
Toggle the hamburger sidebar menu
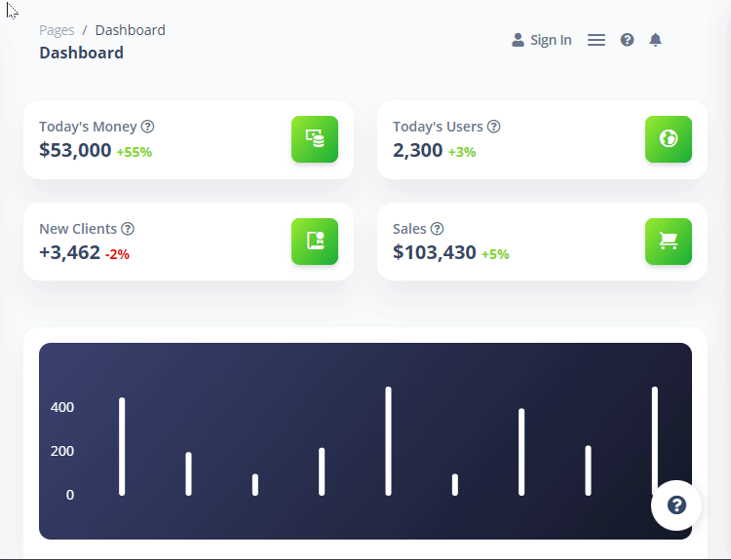pos(596,40)
